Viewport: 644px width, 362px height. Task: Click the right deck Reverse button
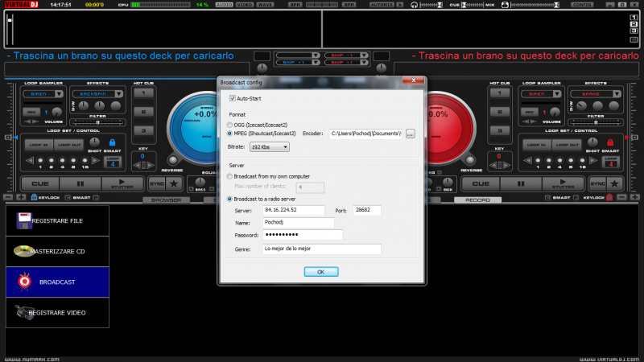[x=470, y=160]
